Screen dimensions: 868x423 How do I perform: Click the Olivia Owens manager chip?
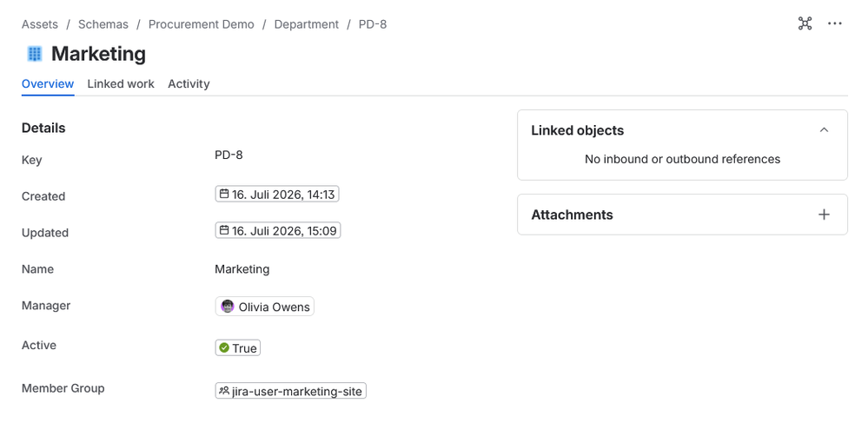click(x=265, y=307)
